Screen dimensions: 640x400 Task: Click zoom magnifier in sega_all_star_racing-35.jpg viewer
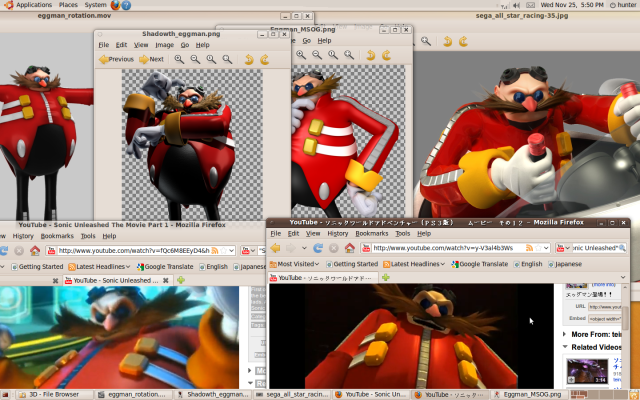[x=426, y=41]
